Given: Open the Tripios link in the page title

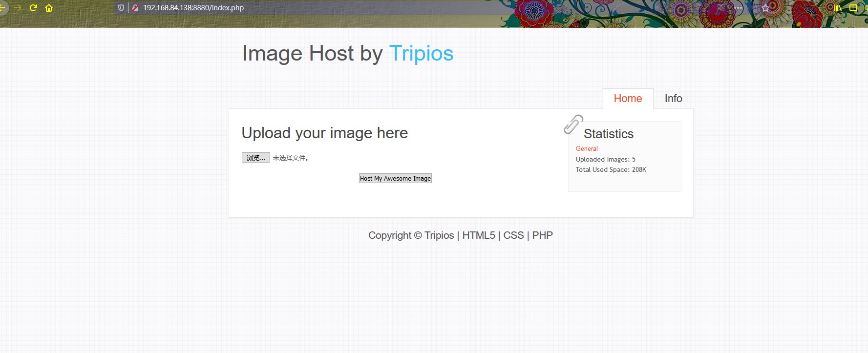Looking at the screenshot, I should 421,53.
